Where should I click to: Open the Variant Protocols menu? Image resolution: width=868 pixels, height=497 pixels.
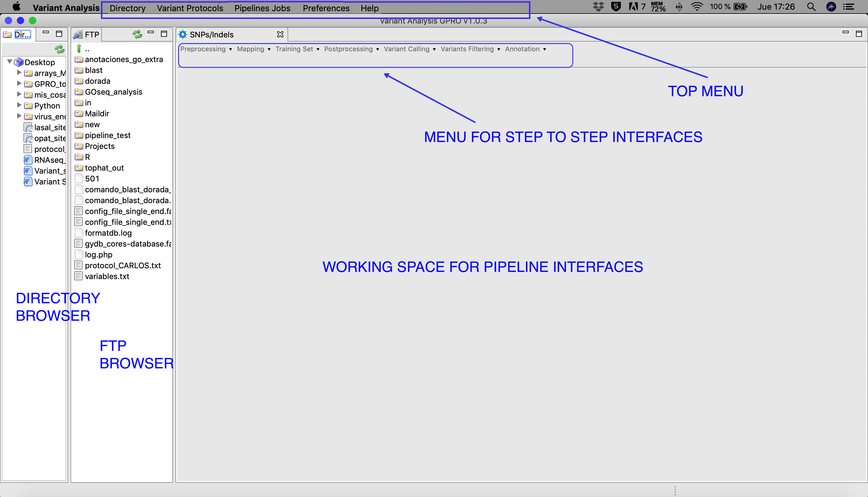click(190, 8)
